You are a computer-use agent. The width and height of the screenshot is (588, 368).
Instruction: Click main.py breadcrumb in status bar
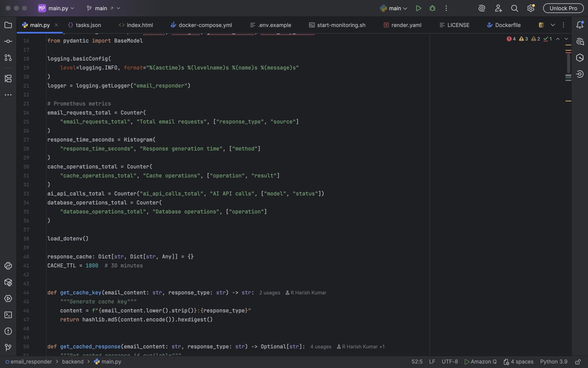(108, 362)
